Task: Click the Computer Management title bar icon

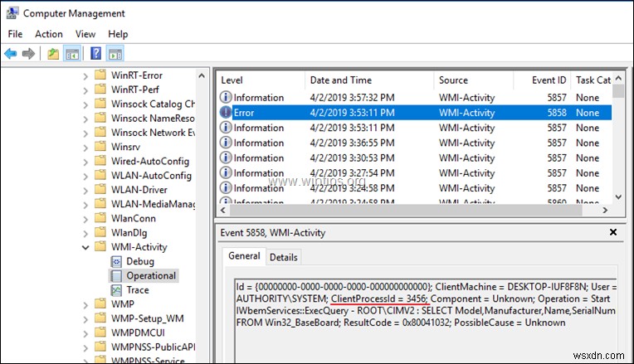Action: point(12,13)
